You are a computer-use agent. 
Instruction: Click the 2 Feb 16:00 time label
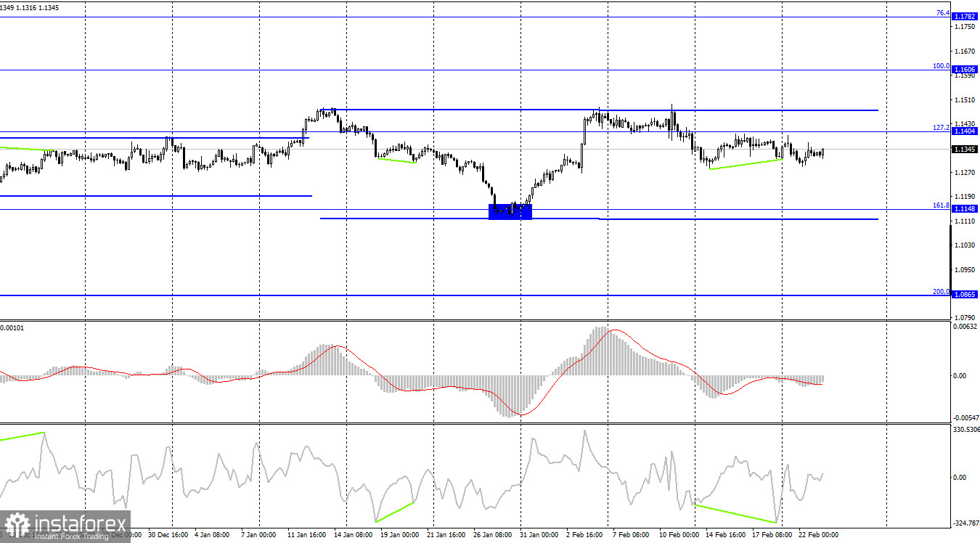click(583, 535)
